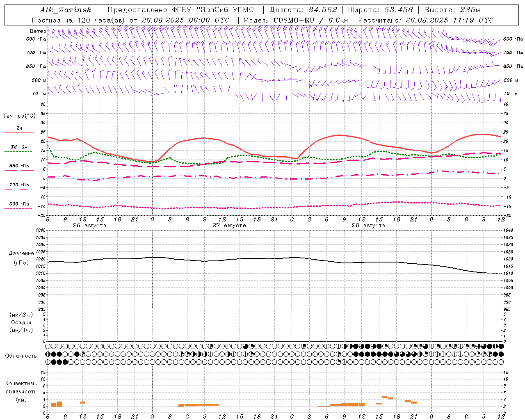Viewport: 525px width, 420px height.
Task: Click the "Ветер" wind panel label
Action: (x=38, y=31)
